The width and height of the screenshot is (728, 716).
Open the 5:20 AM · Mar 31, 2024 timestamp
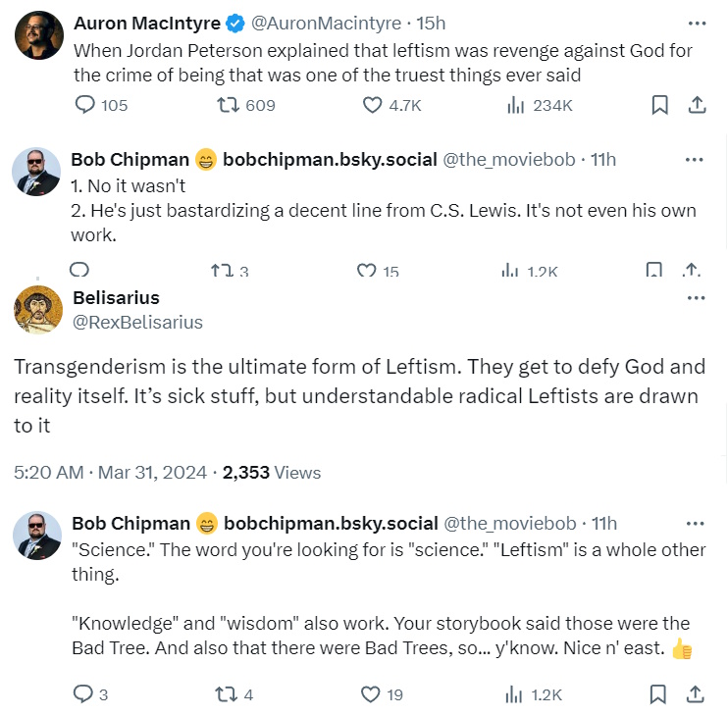pyautogui.click(x=110, y=472)
